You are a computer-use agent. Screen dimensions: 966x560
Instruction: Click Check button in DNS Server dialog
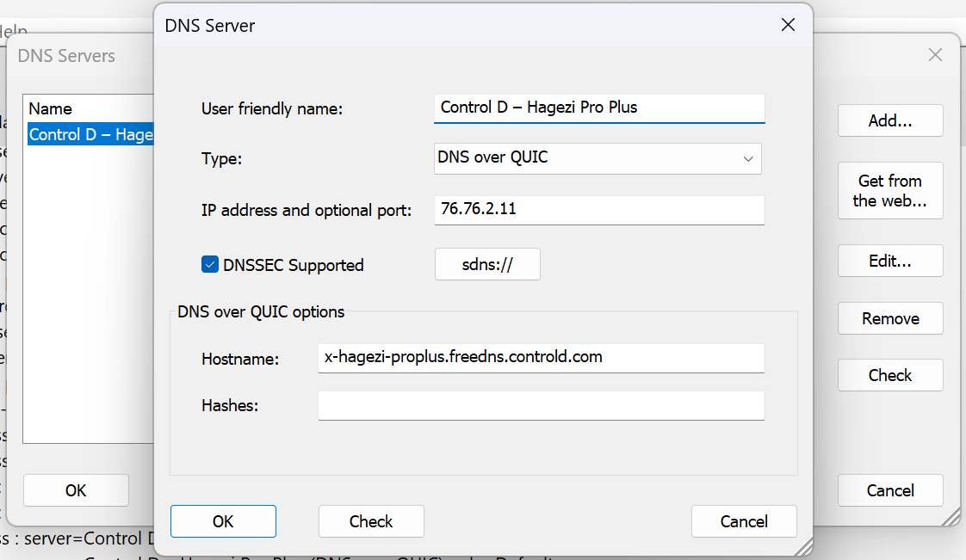pyautogui.click(x=371, y=521)
